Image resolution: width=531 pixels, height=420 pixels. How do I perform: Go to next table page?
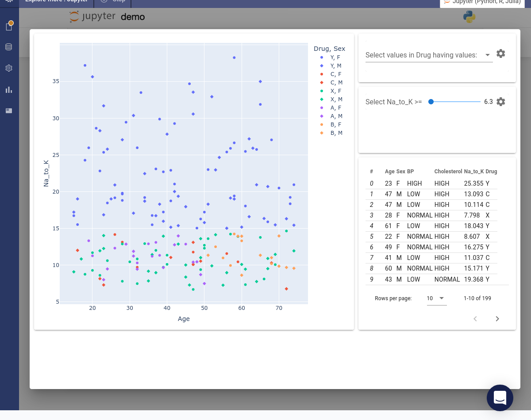point(497,319)
